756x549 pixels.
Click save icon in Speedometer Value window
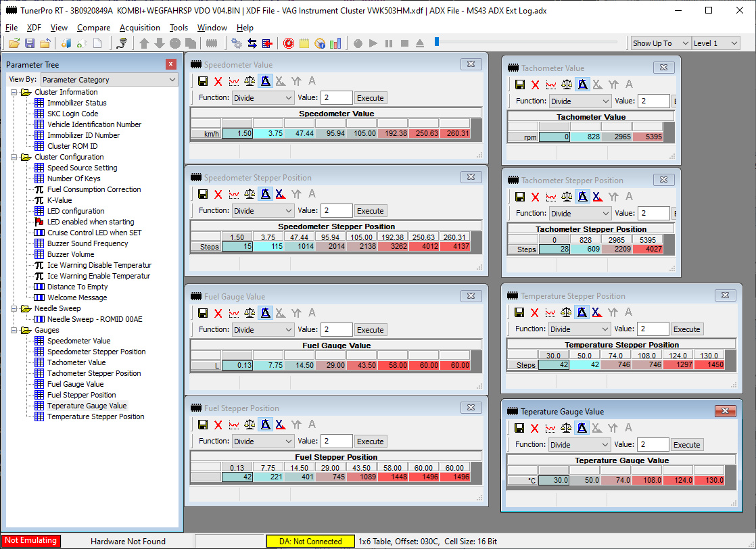coord(203,81)
